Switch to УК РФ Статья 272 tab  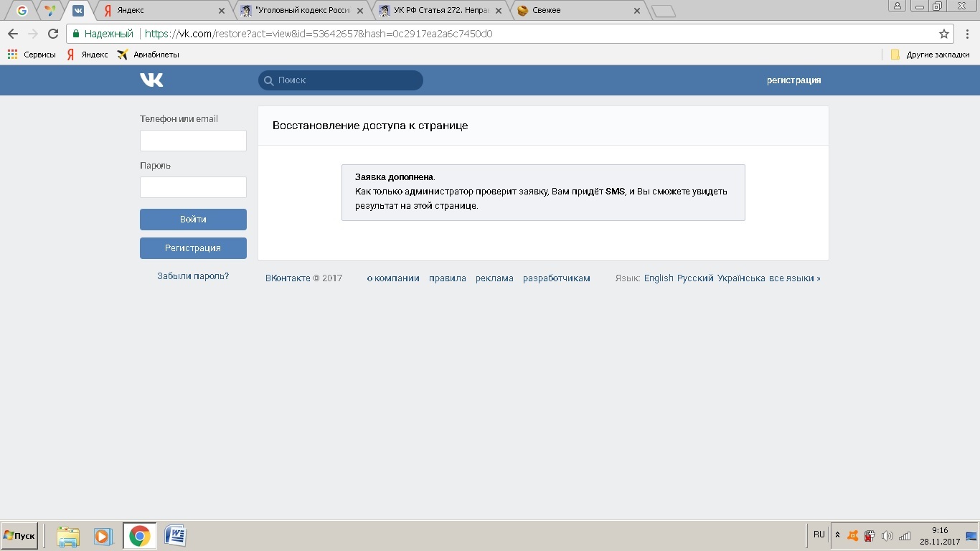tap(440, 11)
